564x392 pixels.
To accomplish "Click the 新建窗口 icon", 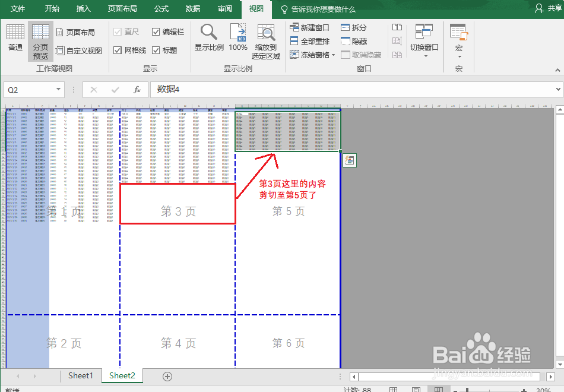I will tap(309, 27).
